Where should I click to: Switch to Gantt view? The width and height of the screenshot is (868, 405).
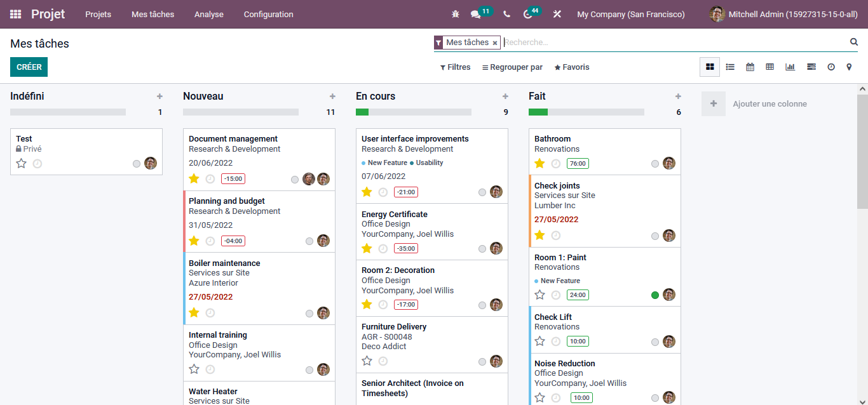coord(811,67)
